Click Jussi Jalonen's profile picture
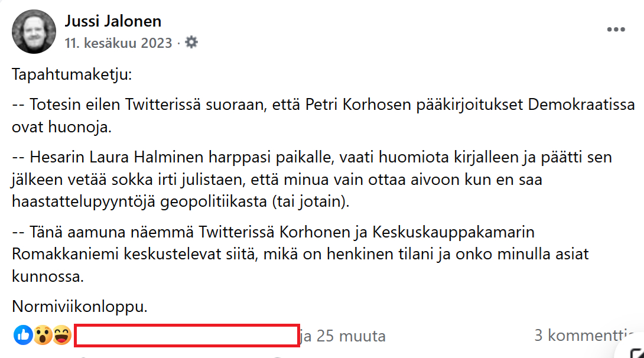The width and height of the screenshot is (644, 358). (34, 32)
